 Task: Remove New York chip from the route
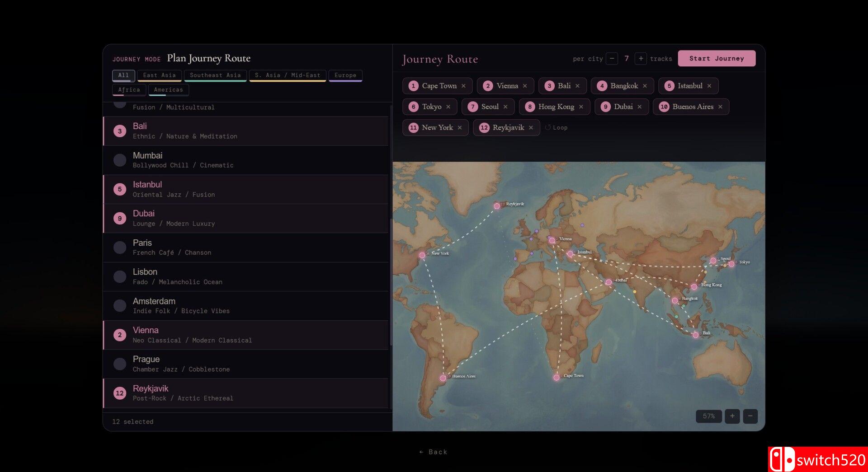pos(460,127)
